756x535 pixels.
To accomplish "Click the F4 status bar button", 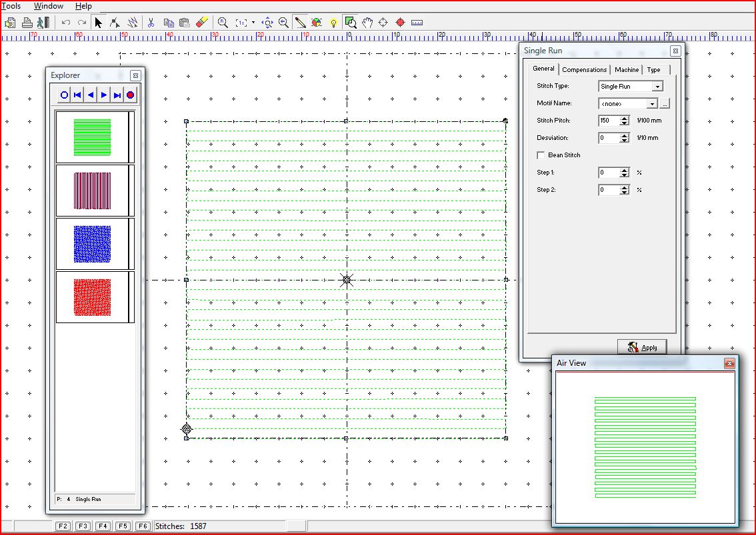I will 103,526.
